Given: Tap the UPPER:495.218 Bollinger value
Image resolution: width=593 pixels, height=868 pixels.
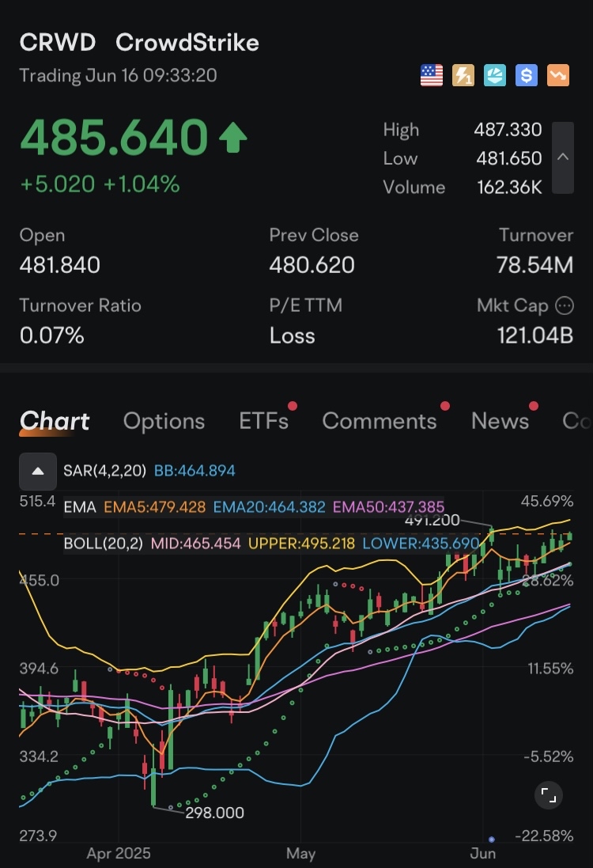Looking at the screenshot, I should click(301, 543).
